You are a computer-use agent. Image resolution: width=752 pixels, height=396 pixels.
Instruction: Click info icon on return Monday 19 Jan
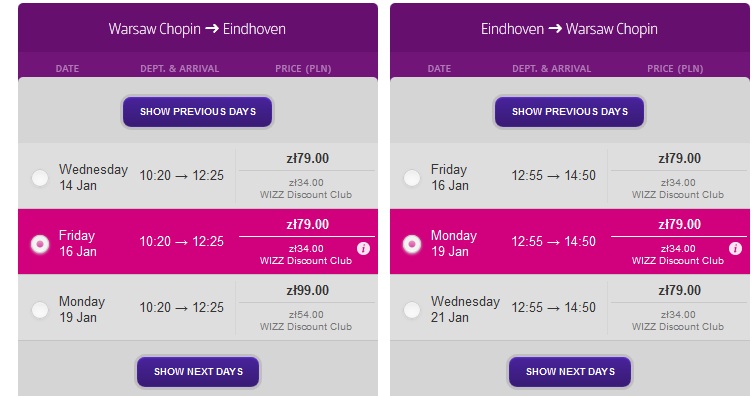735,248
